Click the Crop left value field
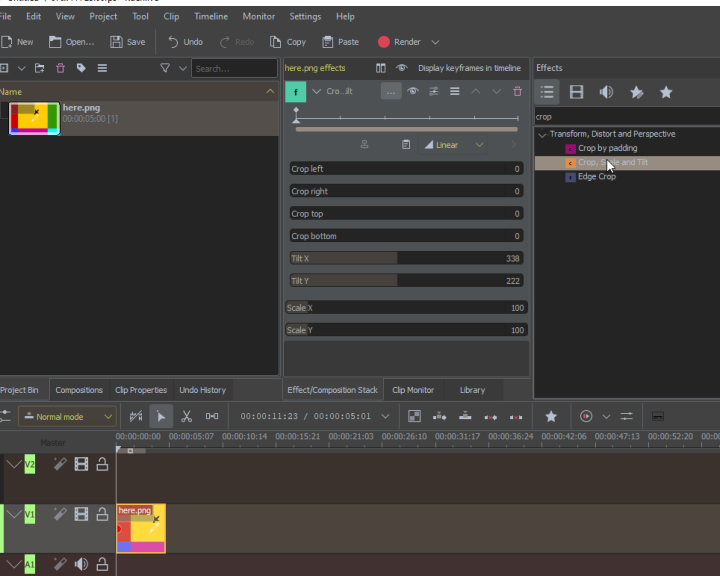This screenshot has width=720, height=576. pos(406,169)
